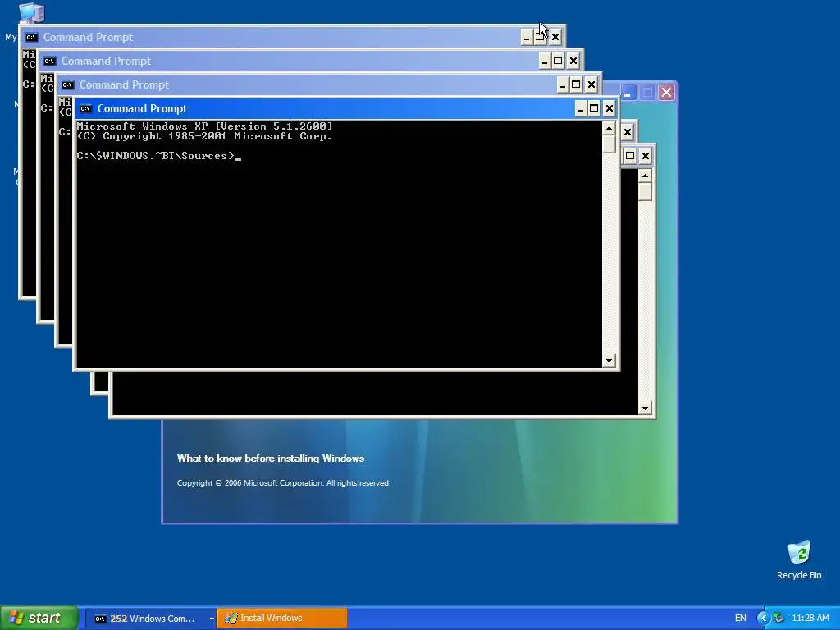Select the Recycle Bin desktop icon
The width and height of the screenshot is (840, 630).
point(799,559)
